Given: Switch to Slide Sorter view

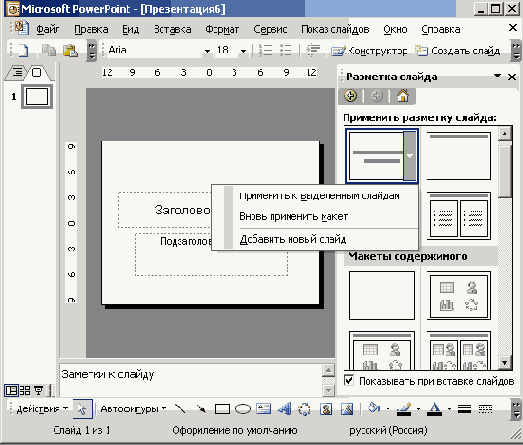Looking at the screenshot, I should [x=25, y=390].
